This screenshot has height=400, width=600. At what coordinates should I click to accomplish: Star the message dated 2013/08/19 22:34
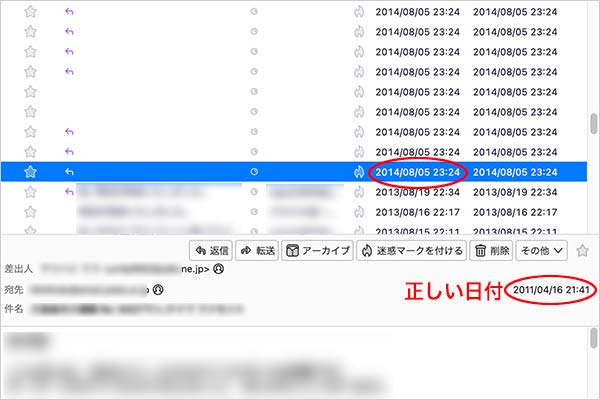point(30,192)
